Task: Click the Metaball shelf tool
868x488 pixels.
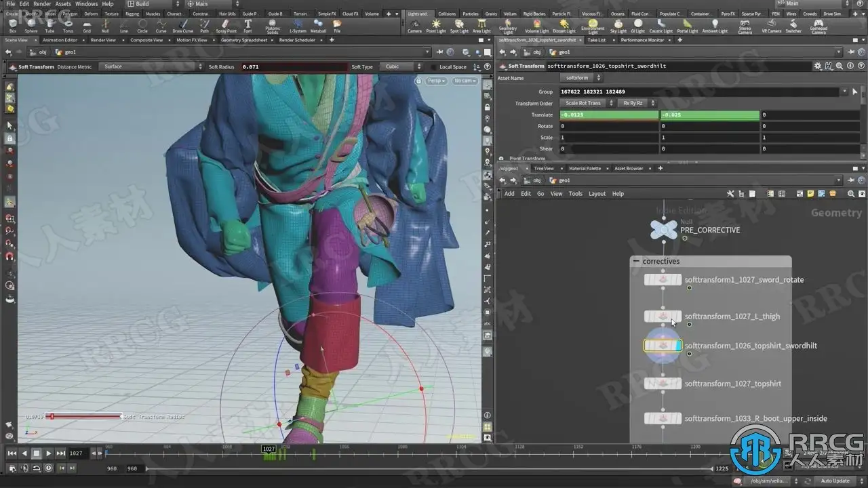Action: click(x=318, y=25)
